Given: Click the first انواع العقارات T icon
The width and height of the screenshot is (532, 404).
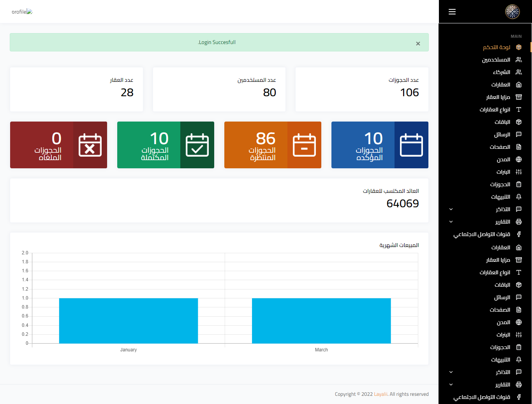Looking at the screenshot, I should click(x=519, y=109).
